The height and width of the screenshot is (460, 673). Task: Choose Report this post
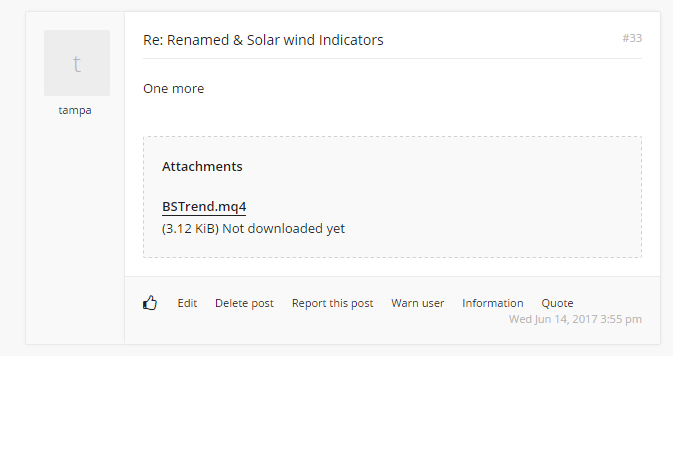[332, 303]
